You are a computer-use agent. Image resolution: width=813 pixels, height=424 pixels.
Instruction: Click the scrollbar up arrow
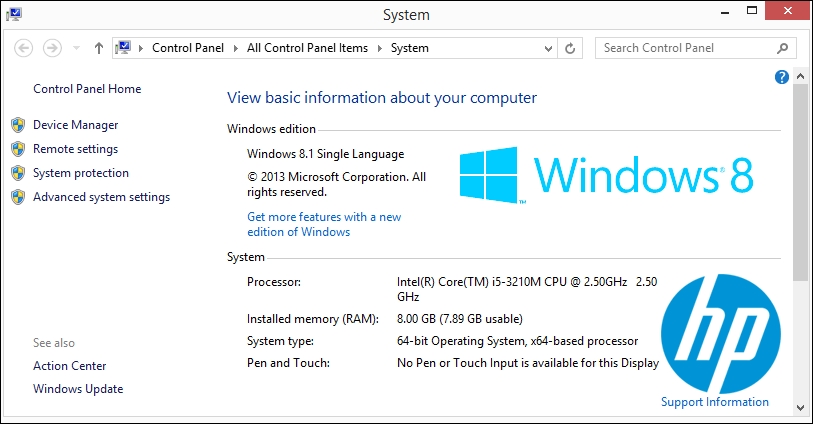800,77
